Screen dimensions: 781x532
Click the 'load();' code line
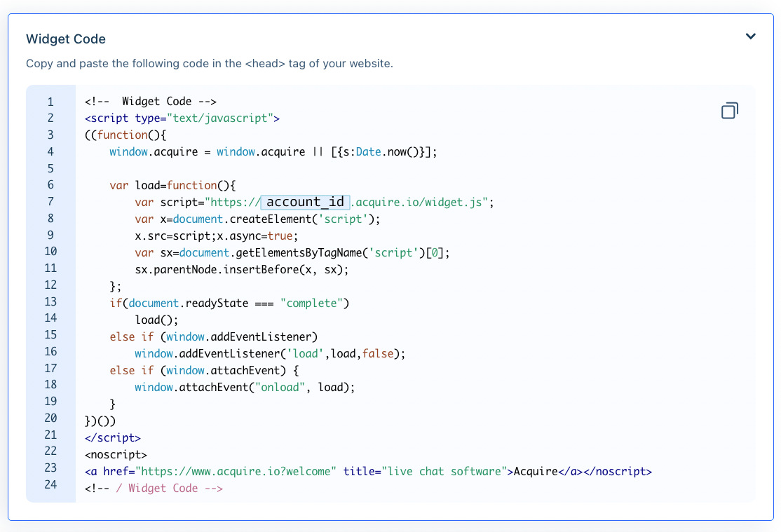(156, 320)
